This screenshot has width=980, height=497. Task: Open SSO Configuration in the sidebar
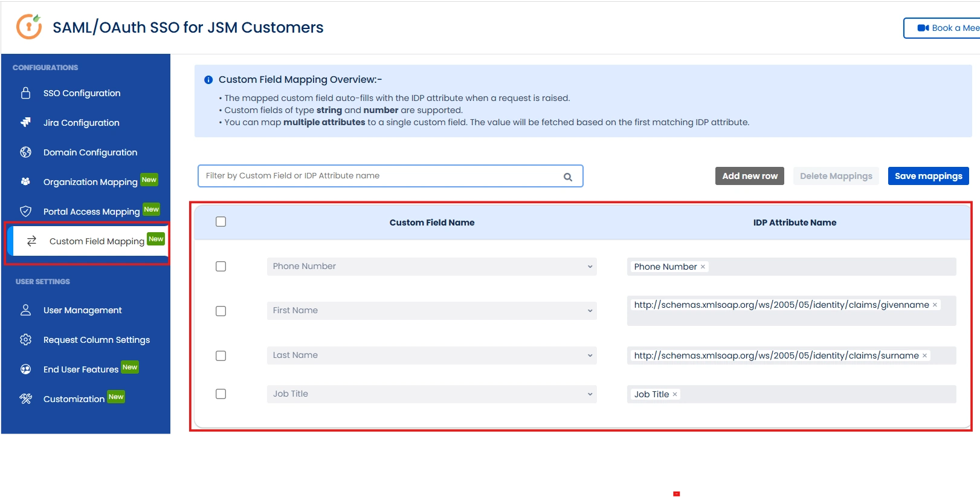82,93
